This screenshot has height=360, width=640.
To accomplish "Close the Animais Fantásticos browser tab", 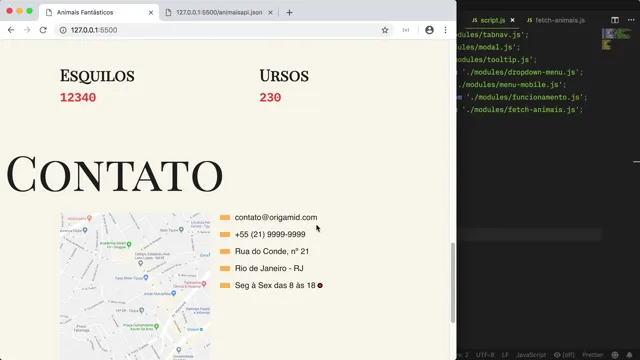I will tap(151, 13).
